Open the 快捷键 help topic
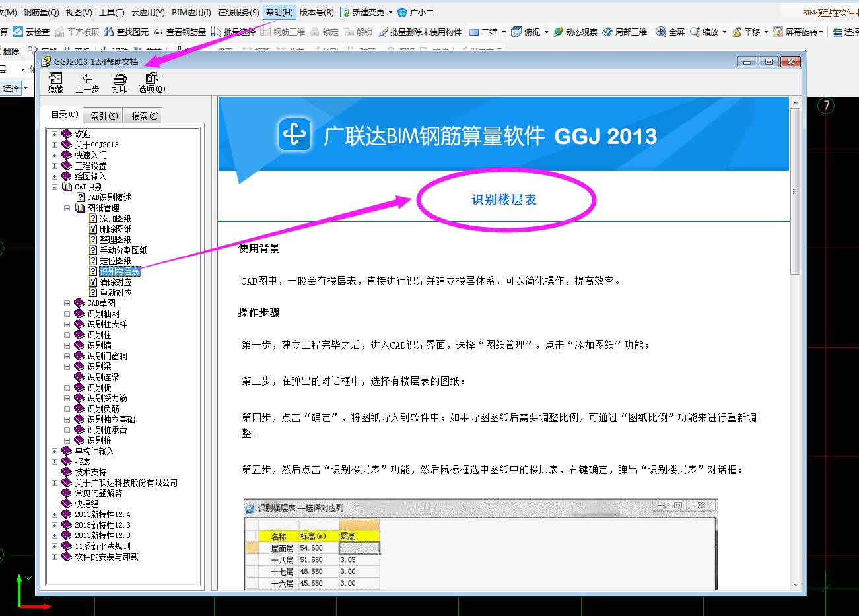This screenshot has width=859, height=616. tap(86, 504)
